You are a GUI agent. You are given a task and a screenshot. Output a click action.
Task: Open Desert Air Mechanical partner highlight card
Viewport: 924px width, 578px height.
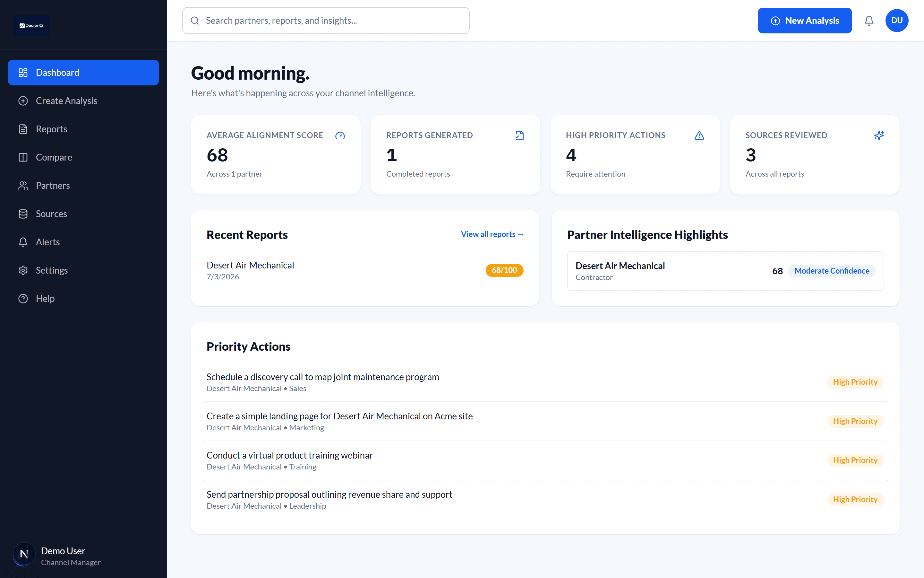coord(725,271)
